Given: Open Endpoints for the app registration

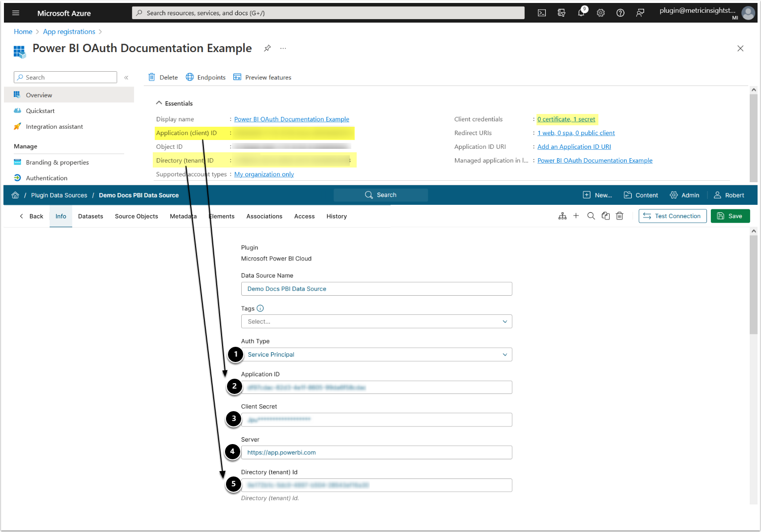Looking at the screenshot, I should [206, 77].
